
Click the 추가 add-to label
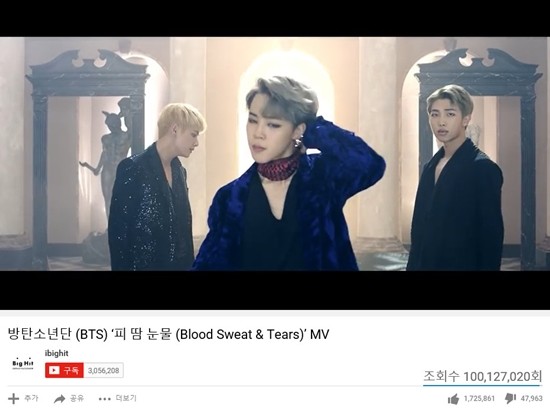[31, 398]
